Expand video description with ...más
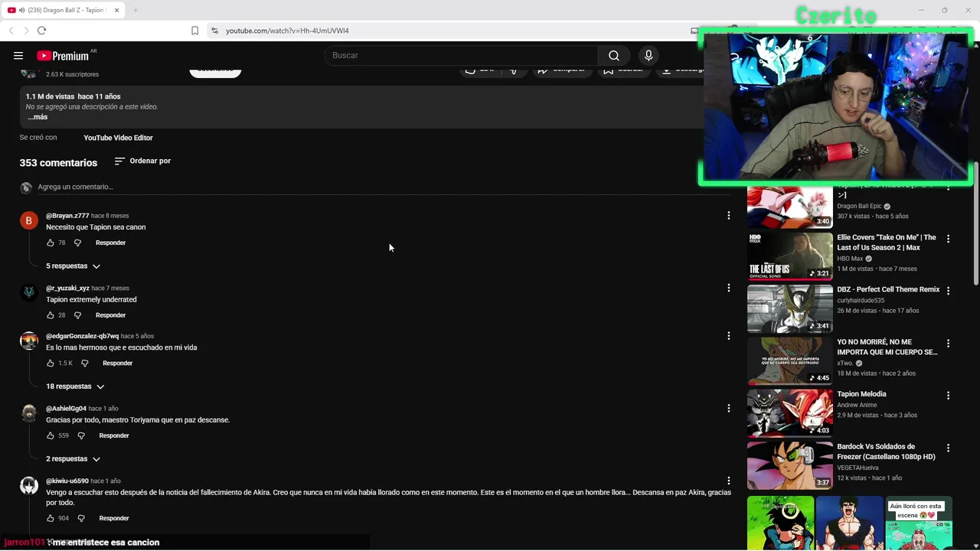The height and width of the screenshot is (551, 980). click(38, 117)
